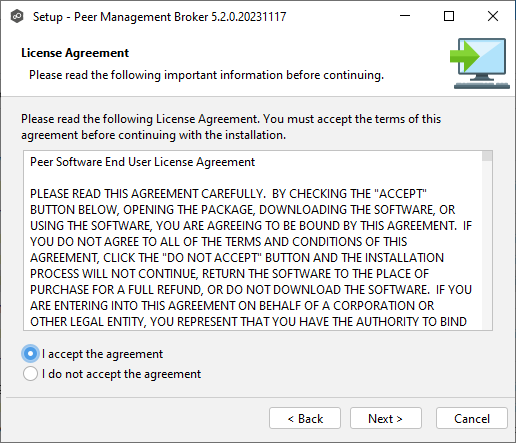The image size is (516, 443).
Task: Click the instruction text above license box
Action: coord(231,127)
